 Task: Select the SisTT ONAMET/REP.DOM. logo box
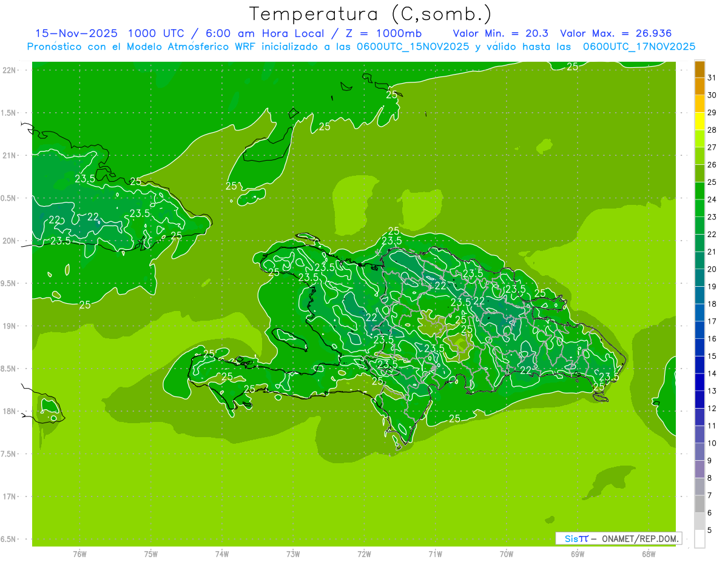618,538
